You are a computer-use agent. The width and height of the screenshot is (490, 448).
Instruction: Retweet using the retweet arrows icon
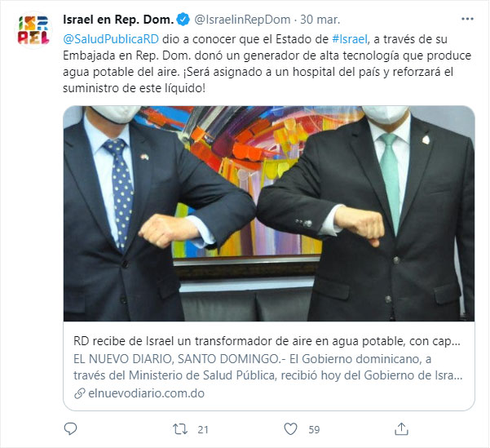click(180, 429)
